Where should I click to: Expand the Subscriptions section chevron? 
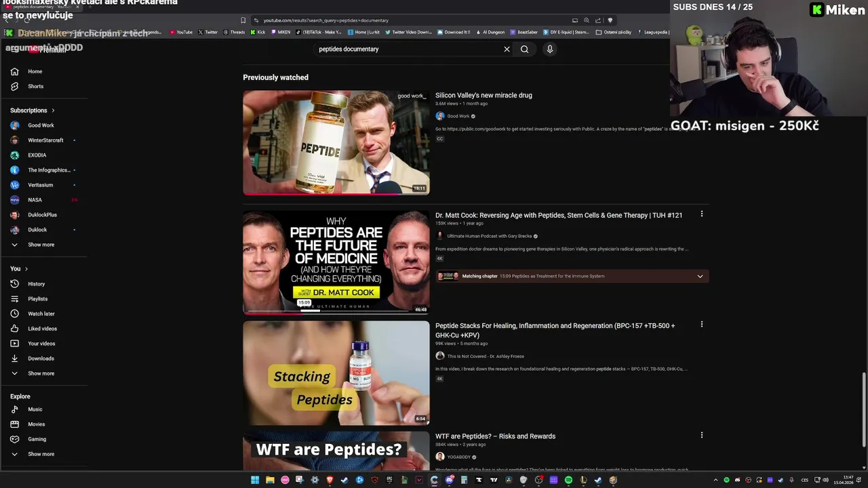click(x=53, y=110)
